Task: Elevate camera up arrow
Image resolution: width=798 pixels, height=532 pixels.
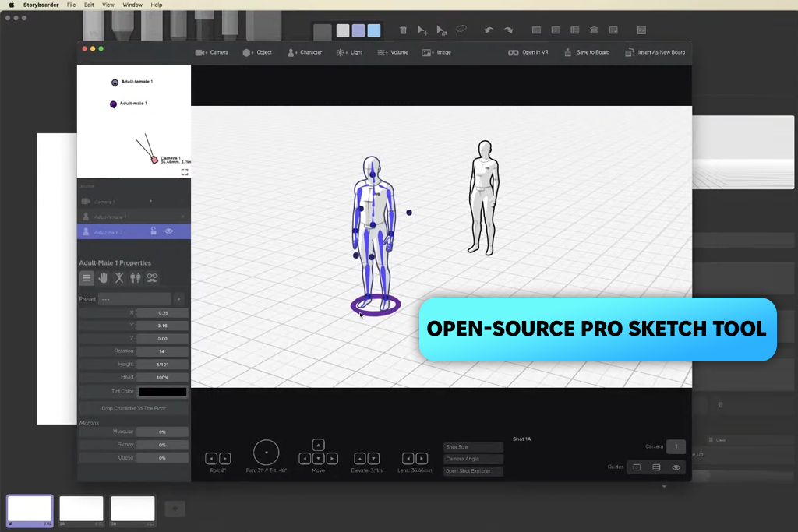Action: pos(359,458)
